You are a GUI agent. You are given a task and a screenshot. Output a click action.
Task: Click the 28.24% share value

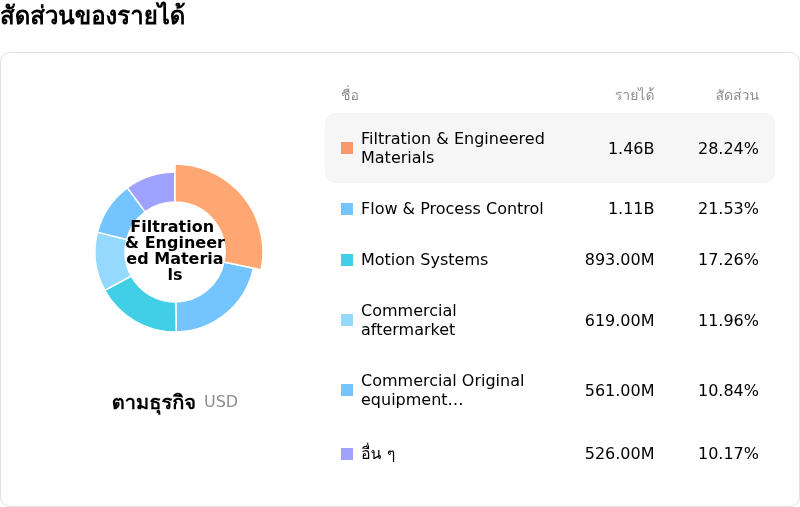coord(728,148)
